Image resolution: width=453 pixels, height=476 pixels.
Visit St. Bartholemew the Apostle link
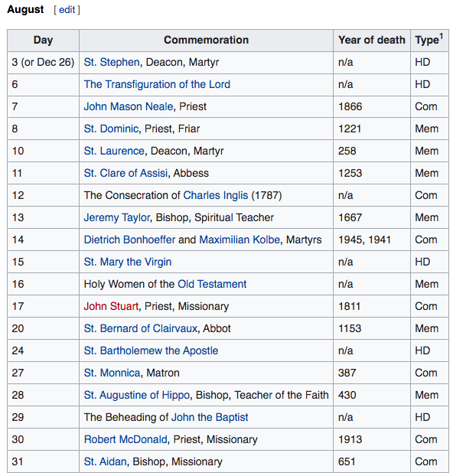(x=151, y=350)
